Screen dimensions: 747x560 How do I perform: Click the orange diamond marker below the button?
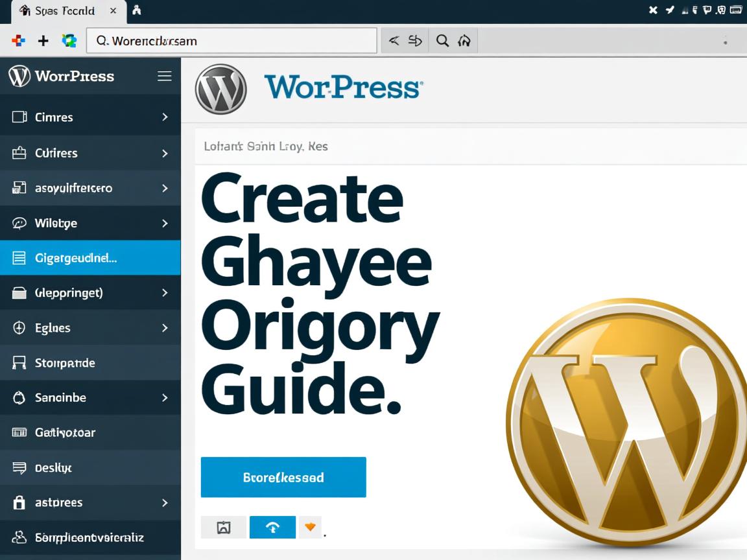(x=310, y=527)
